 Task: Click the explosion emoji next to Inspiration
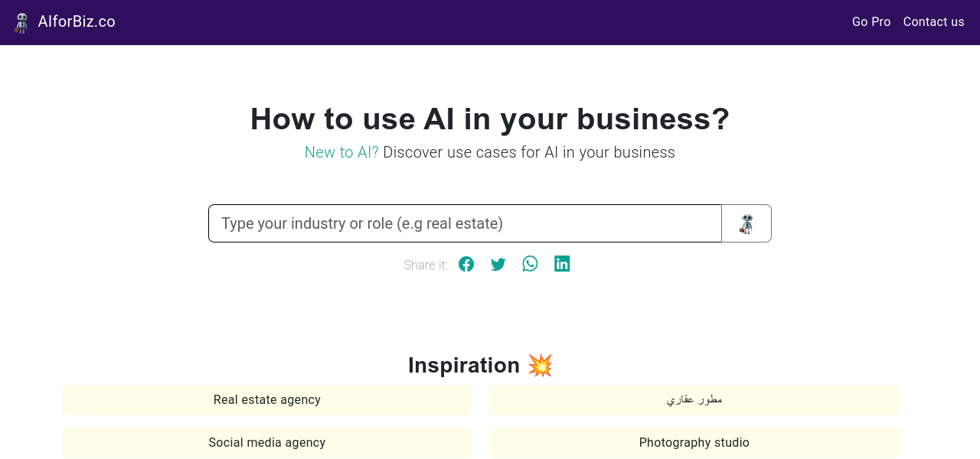coord(540,366)
